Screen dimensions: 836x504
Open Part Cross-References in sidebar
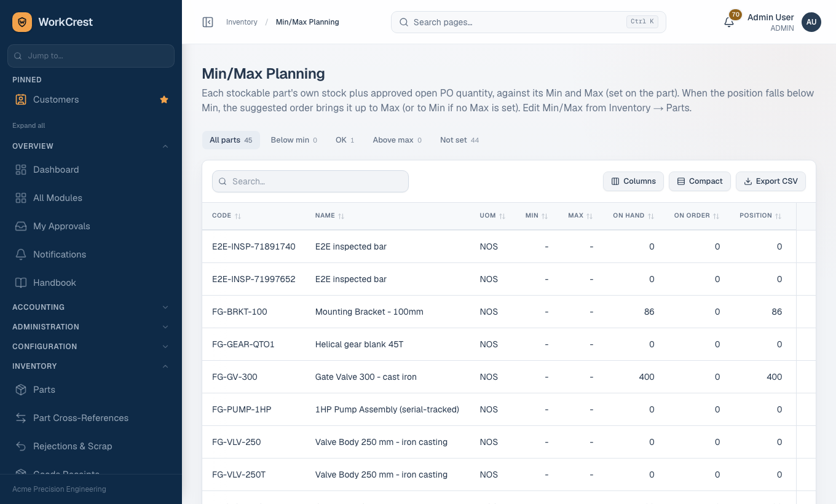tap(91, 418)
